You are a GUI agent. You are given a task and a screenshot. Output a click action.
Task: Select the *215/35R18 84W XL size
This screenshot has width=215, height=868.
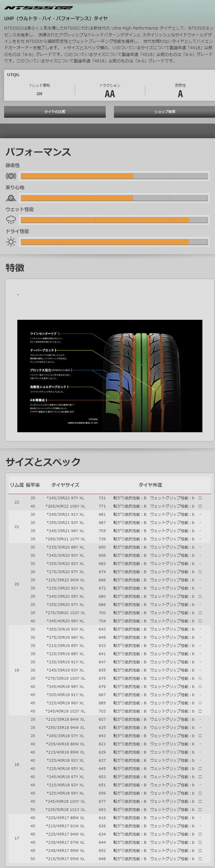[x=65, y=720]
